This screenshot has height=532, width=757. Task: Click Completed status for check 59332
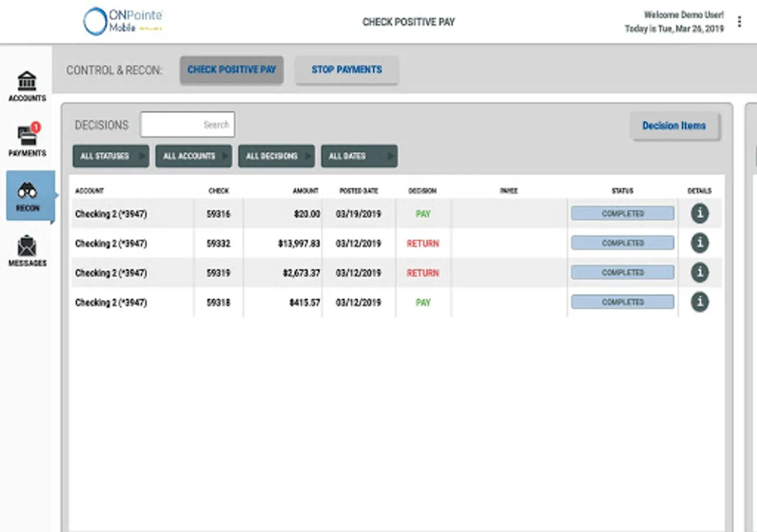622,243
